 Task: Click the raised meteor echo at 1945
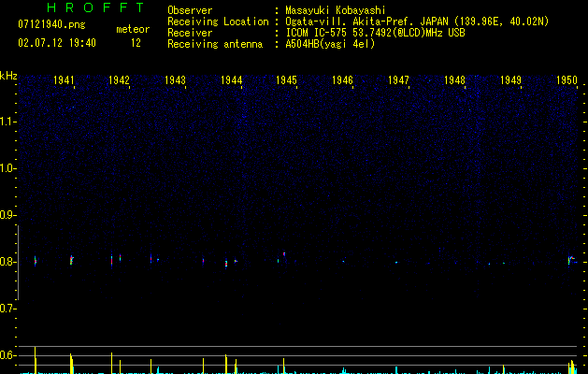(x=284, y=254)
